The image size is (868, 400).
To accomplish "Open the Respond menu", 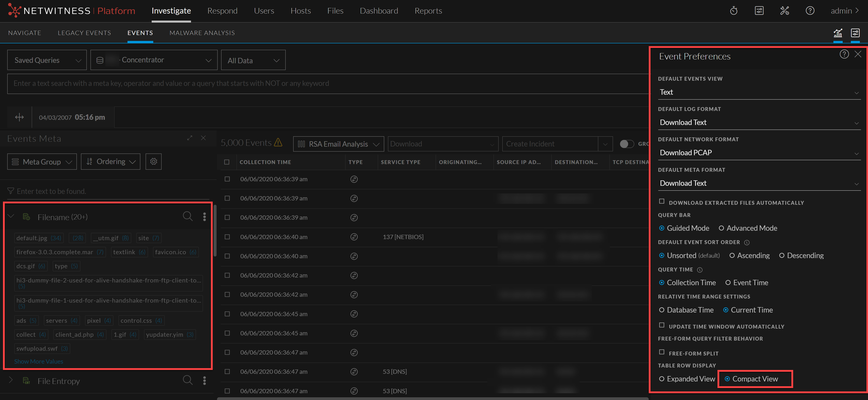I will (222, 11).
